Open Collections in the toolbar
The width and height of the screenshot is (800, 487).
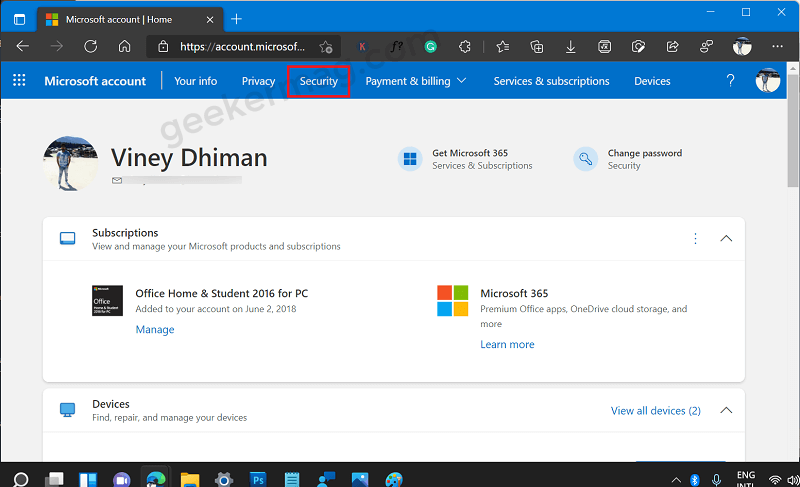coord(537,47)
